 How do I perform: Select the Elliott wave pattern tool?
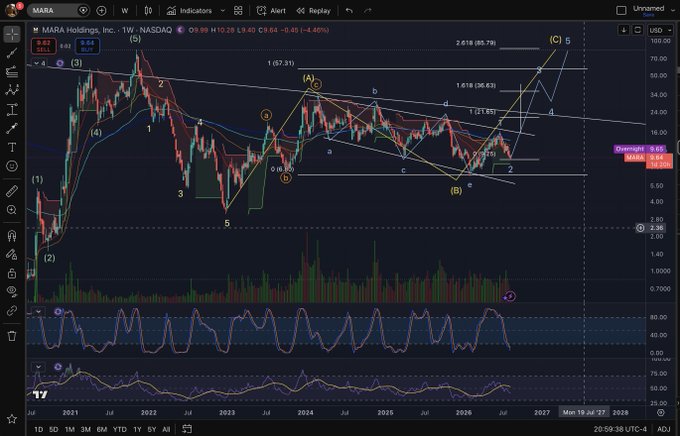12,90
